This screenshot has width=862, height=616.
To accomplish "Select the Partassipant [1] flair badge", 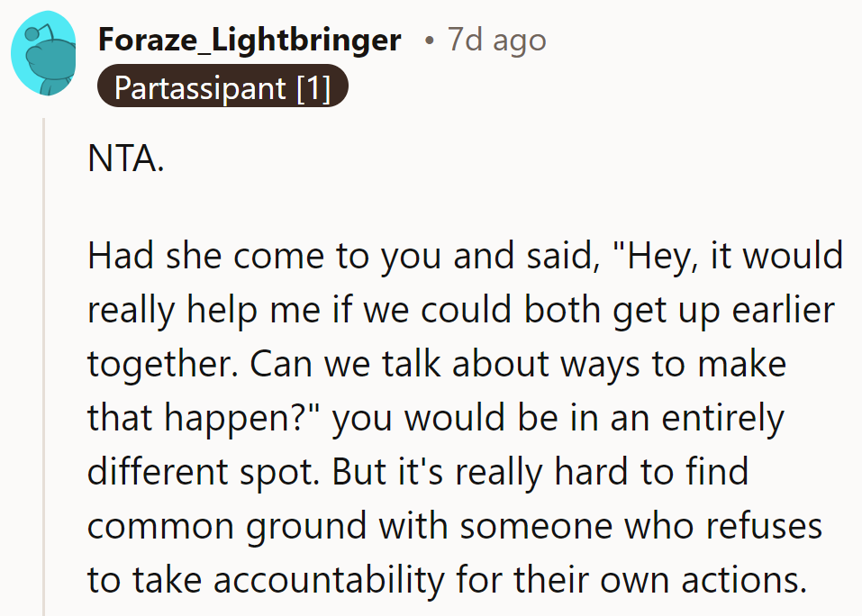I will coord(222,89).
